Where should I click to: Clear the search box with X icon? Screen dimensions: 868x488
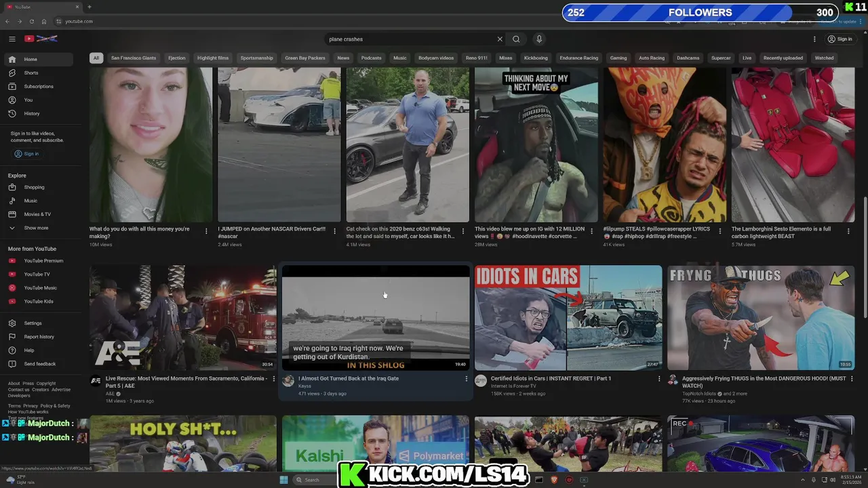click(500, 39)
